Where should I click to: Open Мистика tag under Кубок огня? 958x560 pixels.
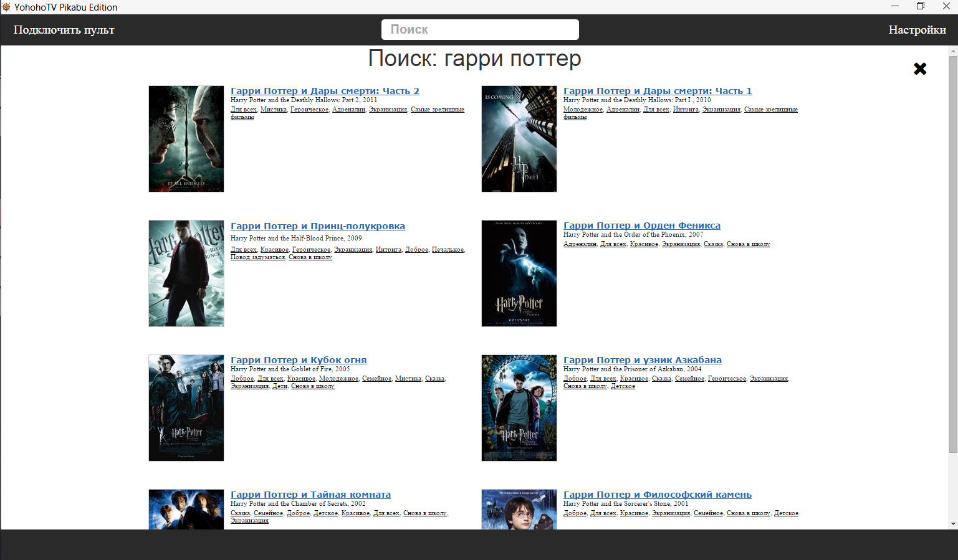pos(408,379)
